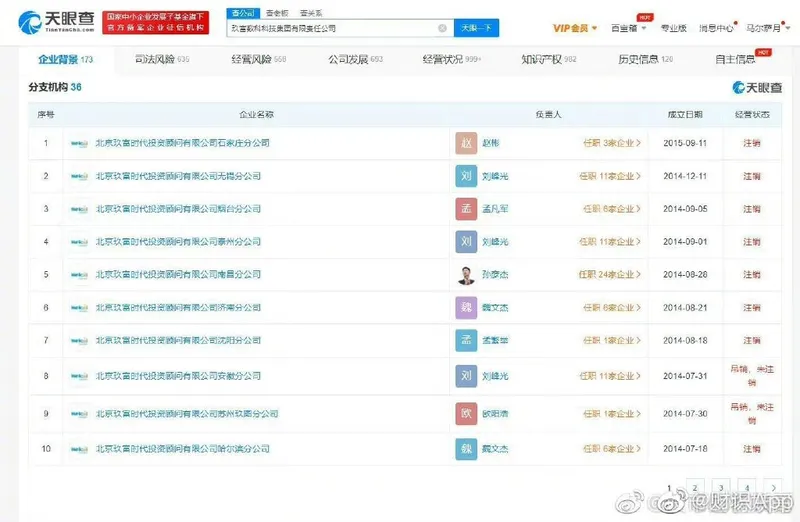Click the 刘 avatar badge in 泰州分公司 row
This screenshot has height=522, width=800.
point(466,241)
